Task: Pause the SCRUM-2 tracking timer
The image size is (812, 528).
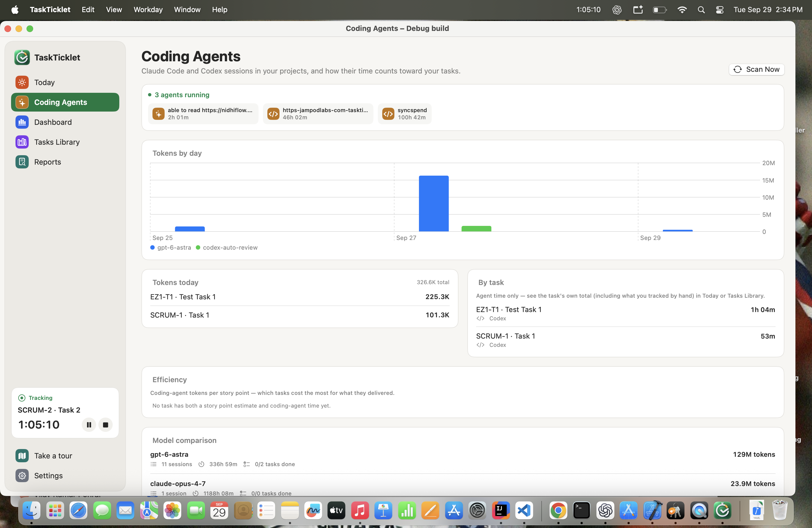Action: tap(89, 425)
